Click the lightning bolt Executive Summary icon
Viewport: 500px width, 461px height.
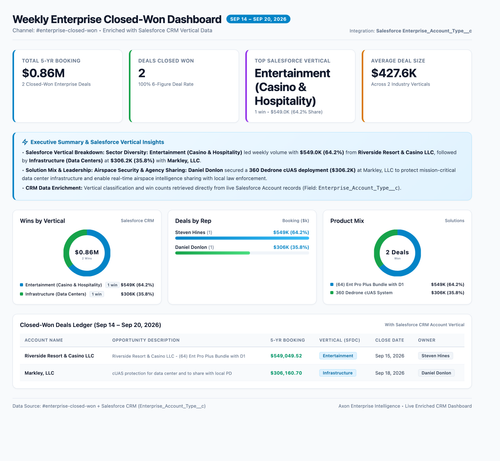pyautogui.click(x=25, y=142)
